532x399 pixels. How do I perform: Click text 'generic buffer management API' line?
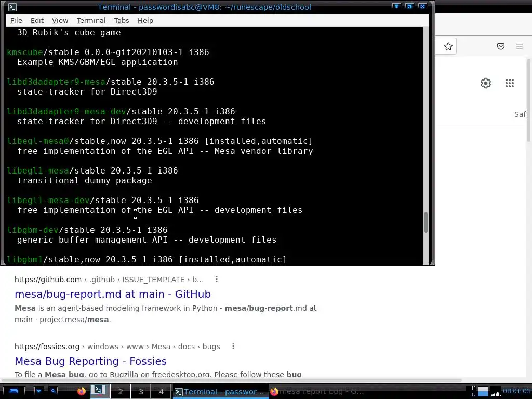[x=147, y=240]
